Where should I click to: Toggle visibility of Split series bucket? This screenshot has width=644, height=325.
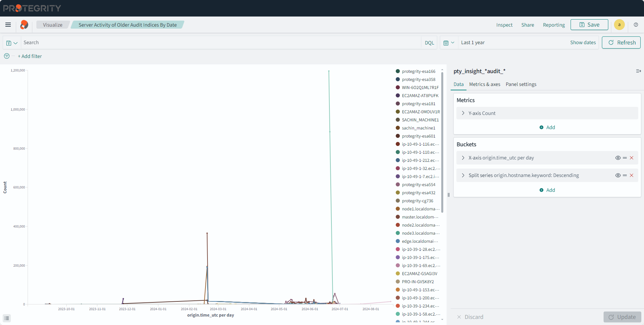(x=618, y=175)
